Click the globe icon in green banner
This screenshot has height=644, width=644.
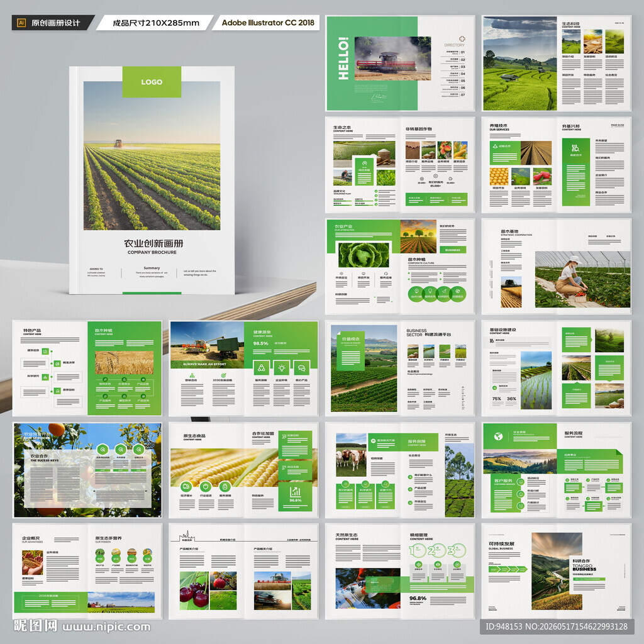pyautogui.click(x=498, y=436)
